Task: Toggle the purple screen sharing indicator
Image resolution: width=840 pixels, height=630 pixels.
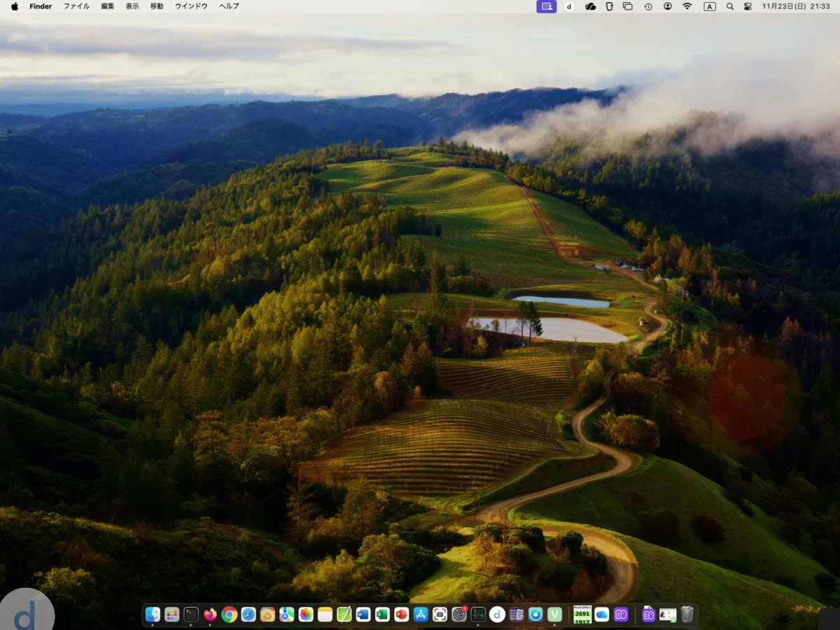Action: [547, 6]
